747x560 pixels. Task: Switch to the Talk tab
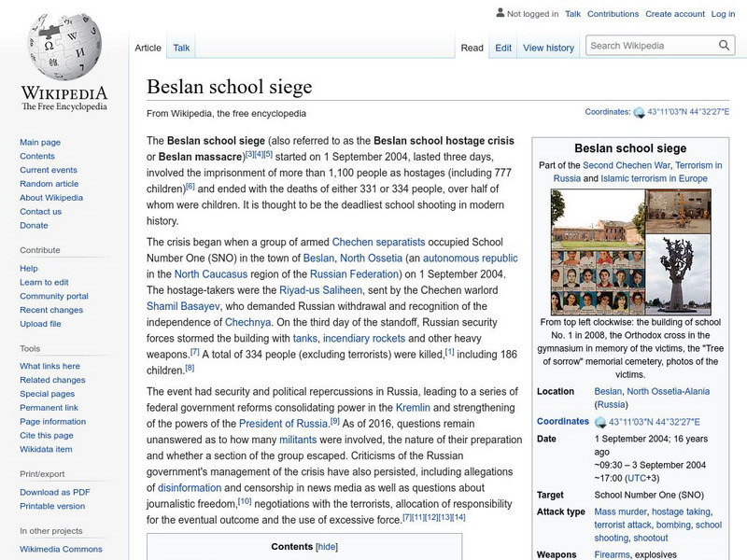(x=181, y=48)
